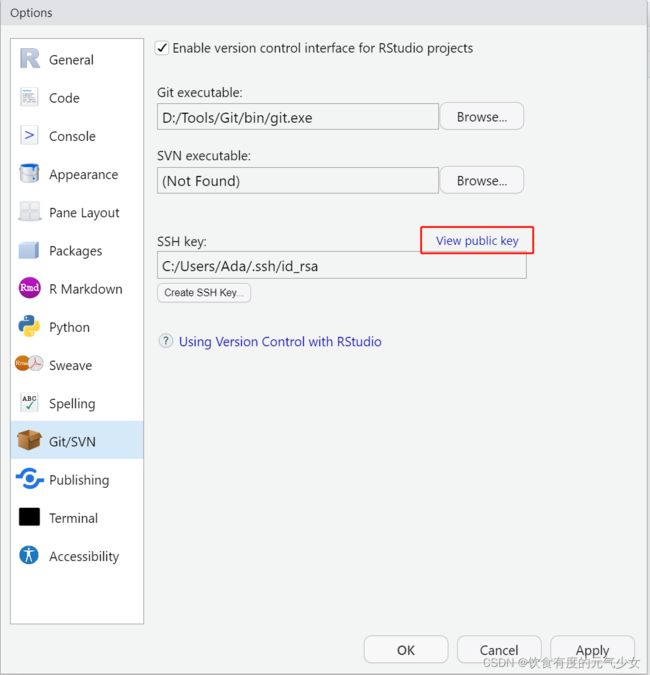Open Sweave settings label
The height and width of the screenshot is (675, 650).
pyautogui.click(x=71, y=365)
